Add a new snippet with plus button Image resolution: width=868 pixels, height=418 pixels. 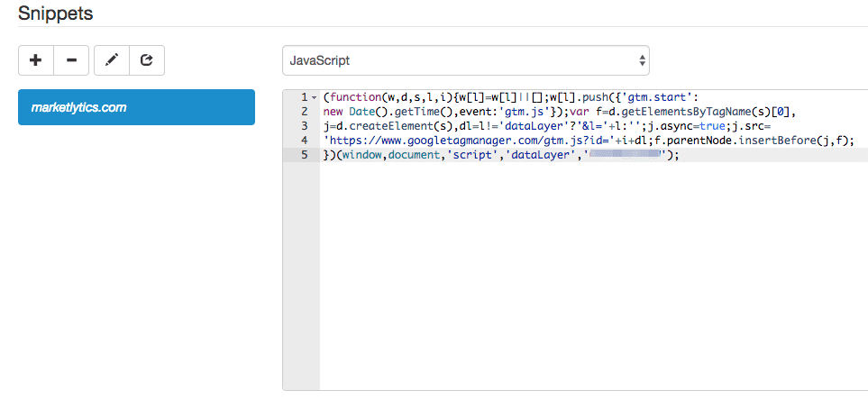[36, 60]
